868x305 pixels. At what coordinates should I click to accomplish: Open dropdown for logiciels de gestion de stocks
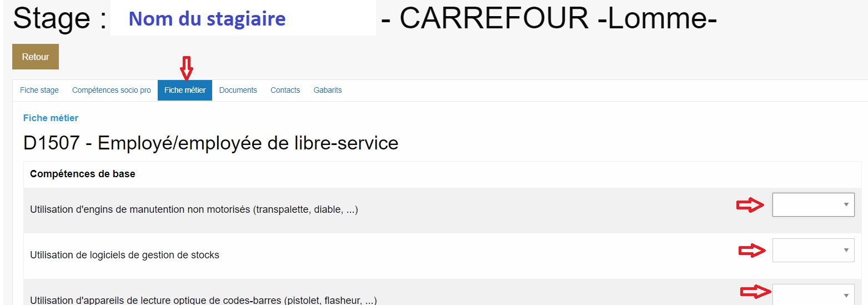[x=814, y=250]
